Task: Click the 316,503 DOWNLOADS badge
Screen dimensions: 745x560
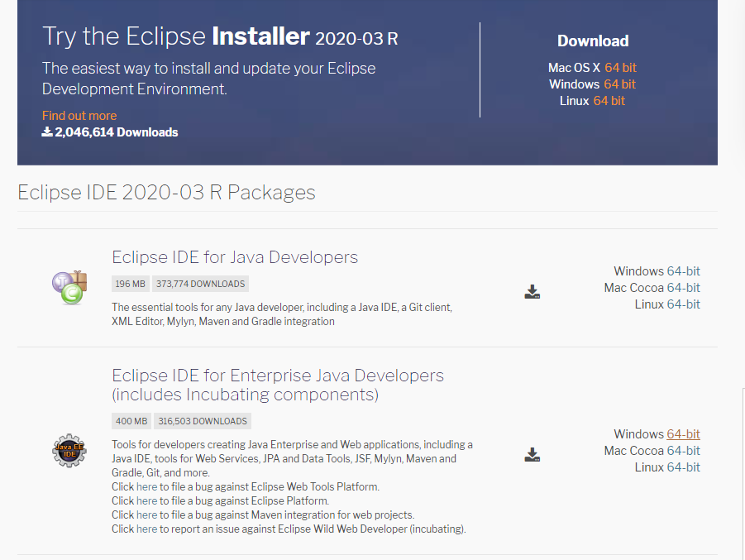Action: pos(203,421)
